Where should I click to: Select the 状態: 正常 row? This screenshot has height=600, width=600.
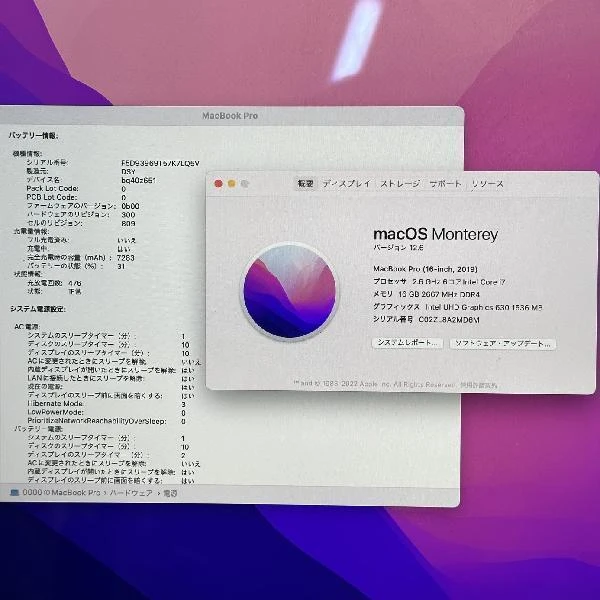point(54,291)
